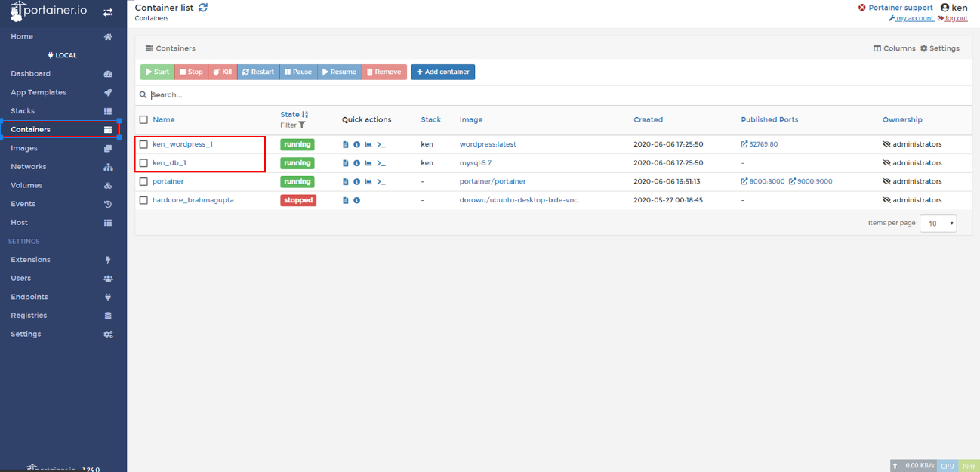980x472 pixels.
Task: Click the Networks sitemap icon in sidebar
Action: [x=108, y=167]
